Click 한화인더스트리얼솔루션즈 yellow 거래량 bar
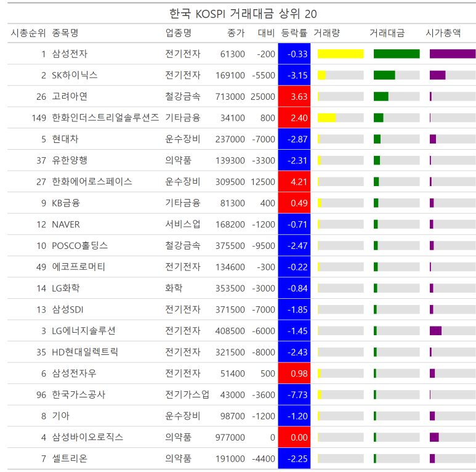This screenshot has height=472, width=476. click(x=326, y=118)
